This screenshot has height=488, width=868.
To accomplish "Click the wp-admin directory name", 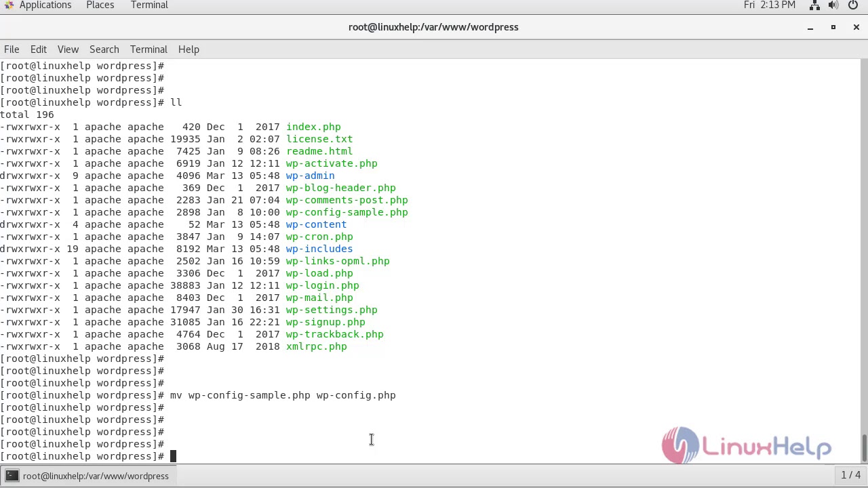I will (x=310, y=176).
